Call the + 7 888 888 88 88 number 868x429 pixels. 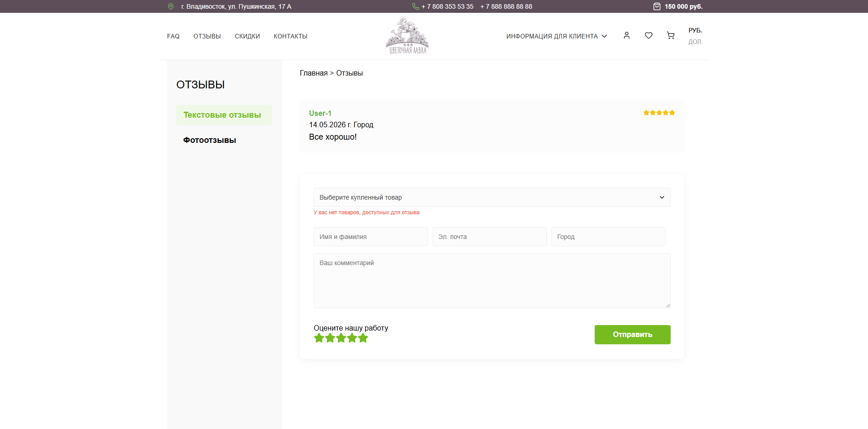[506, 6]
